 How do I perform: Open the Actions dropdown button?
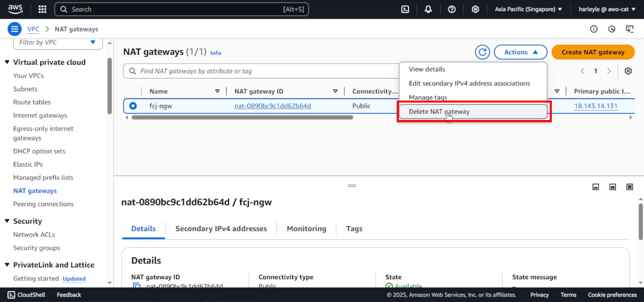click(521, 52)
